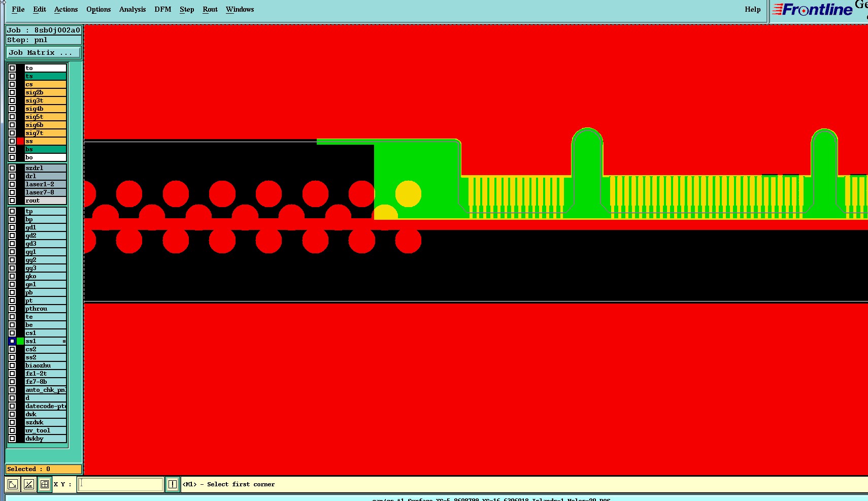
Task: Select the sig6b layer name
Action: 46,125
